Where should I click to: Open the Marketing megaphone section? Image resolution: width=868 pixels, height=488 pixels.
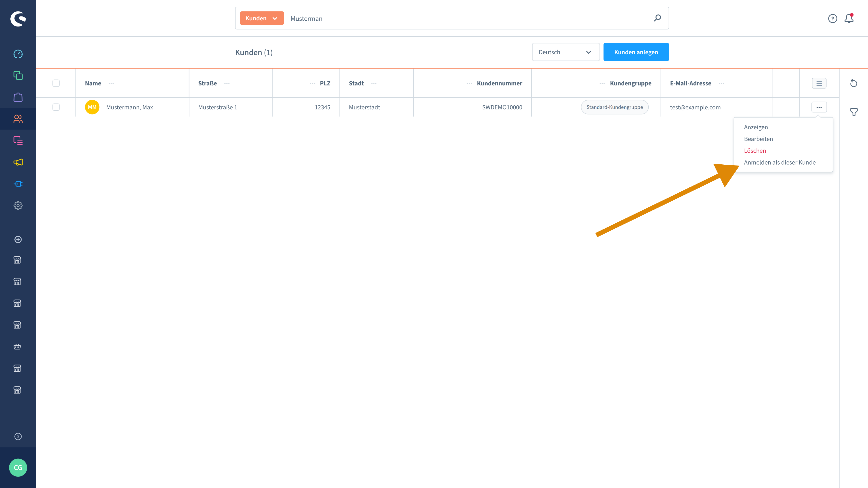pos(18,162)
